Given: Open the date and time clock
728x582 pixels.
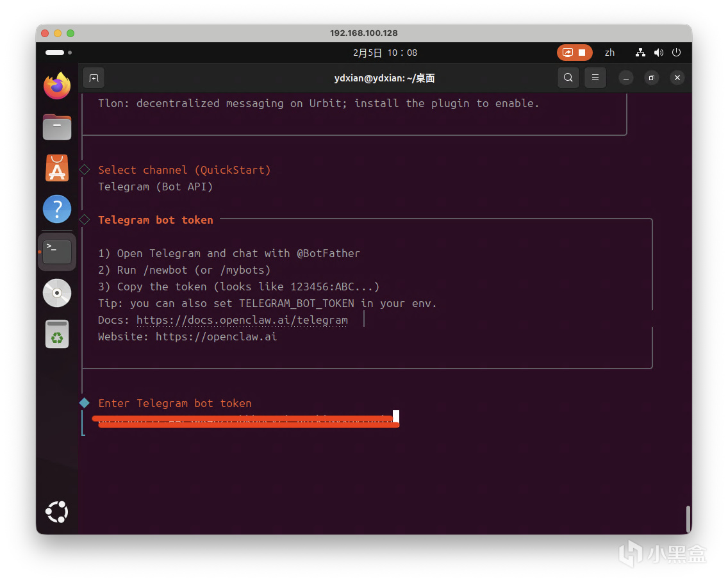Looking at the screenshot, I should click(x=385, y=53).
